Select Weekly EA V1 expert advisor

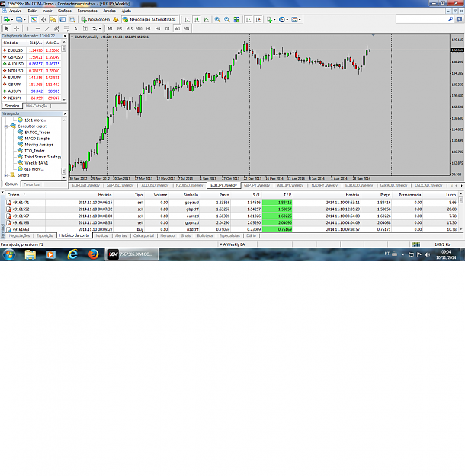tap(36, 163)
